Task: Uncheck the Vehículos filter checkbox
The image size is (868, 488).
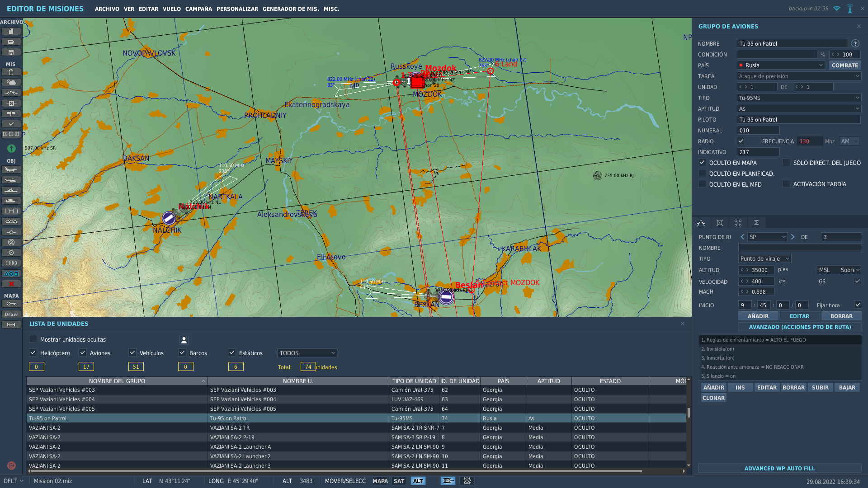Action: [132, 352]
